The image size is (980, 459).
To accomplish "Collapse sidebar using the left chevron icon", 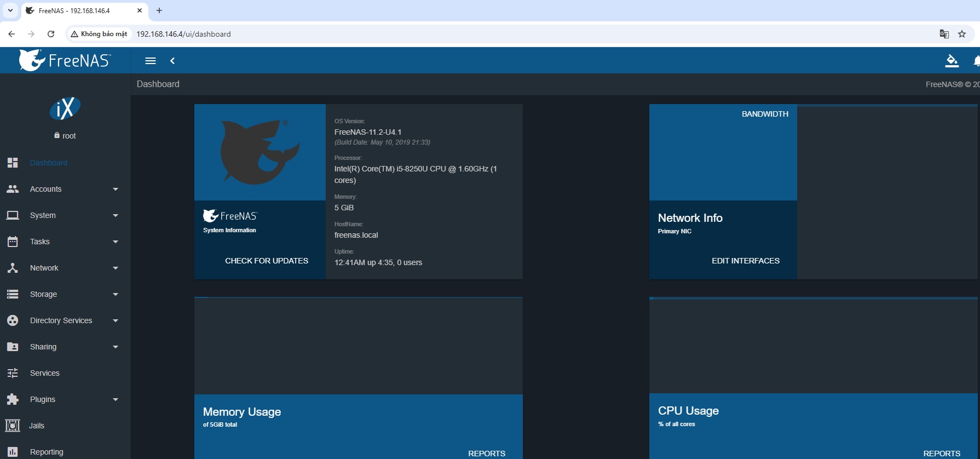I will [x=172, y=61].
